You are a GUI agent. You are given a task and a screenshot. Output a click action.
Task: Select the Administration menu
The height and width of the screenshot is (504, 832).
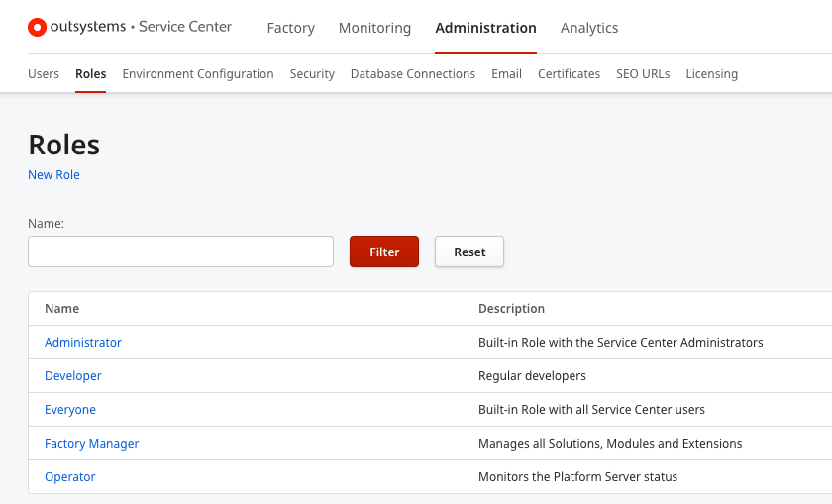tap(485, 28)
